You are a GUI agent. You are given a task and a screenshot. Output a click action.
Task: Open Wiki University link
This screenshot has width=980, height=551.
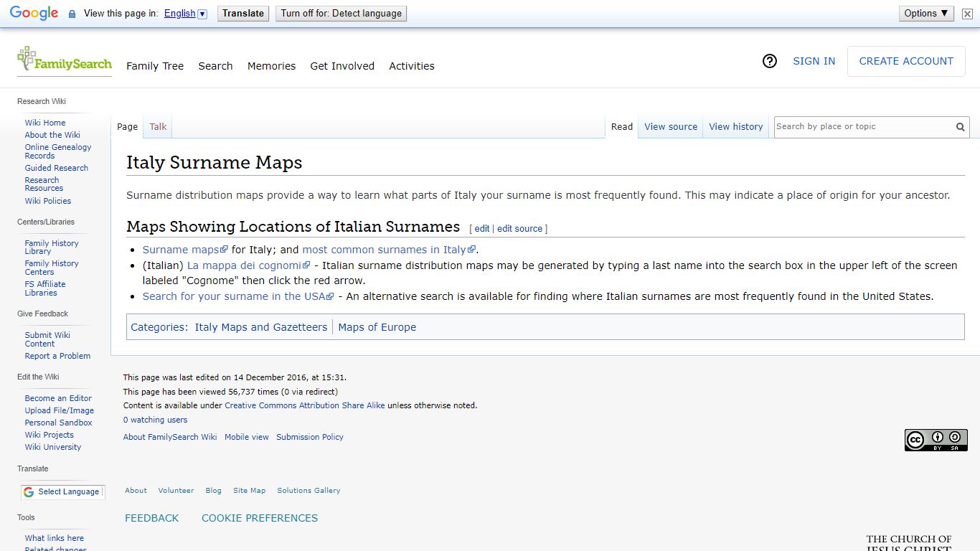click(x=53, y=447)
